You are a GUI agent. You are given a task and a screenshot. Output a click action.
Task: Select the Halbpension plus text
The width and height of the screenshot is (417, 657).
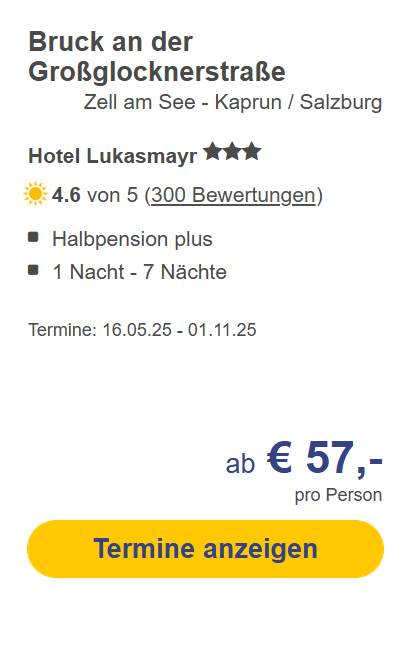pos(132,239)
